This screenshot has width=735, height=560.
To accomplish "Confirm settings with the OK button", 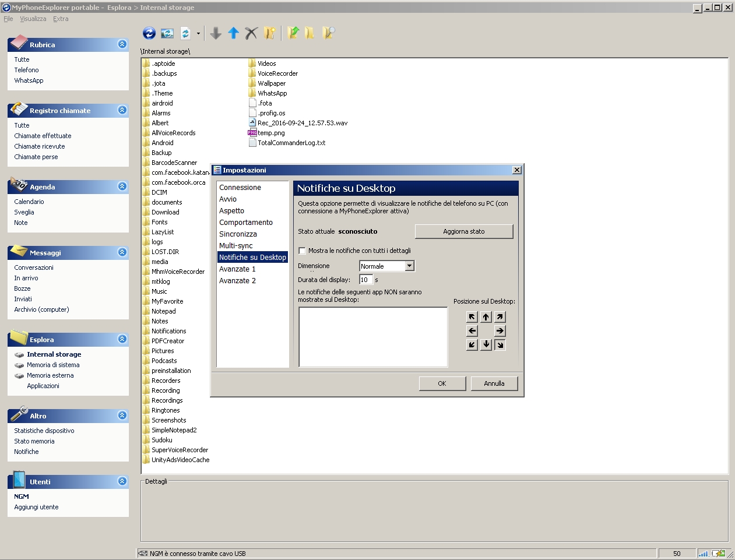I will [442, 383].
